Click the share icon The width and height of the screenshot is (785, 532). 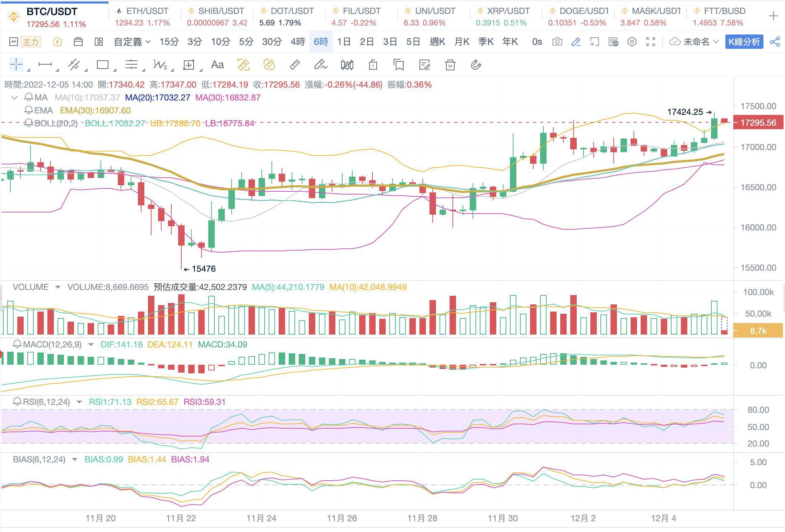[775, 42]
